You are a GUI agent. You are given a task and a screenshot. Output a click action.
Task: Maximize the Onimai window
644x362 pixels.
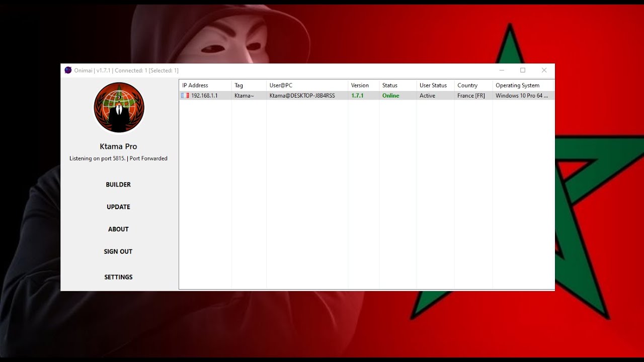[523, 70]
